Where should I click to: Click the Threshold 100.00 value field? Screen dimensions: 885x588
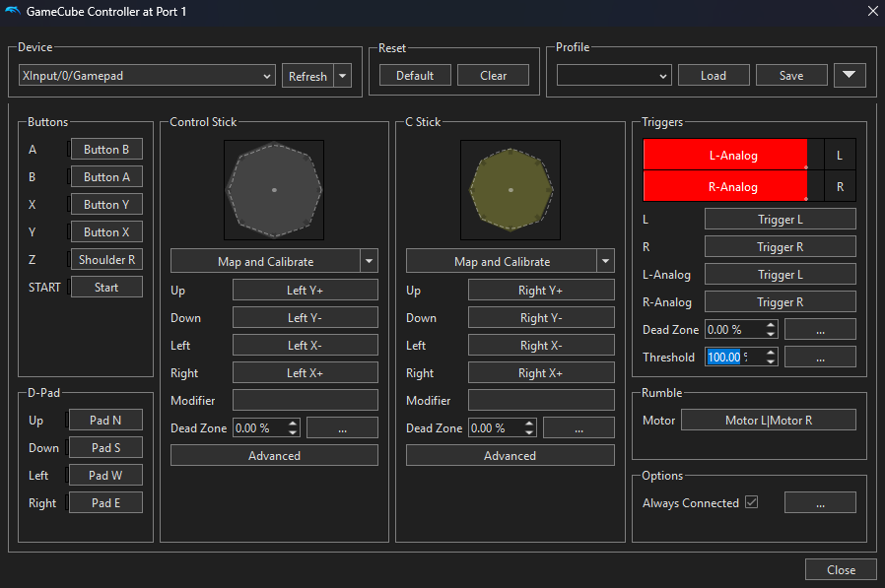(734, 357)
